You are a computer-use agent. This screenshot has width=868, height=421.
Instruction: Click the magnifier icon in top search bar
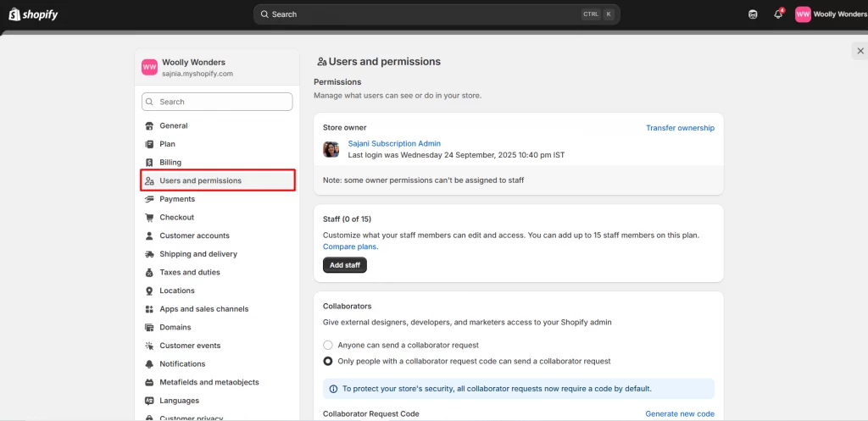[264, 14]
